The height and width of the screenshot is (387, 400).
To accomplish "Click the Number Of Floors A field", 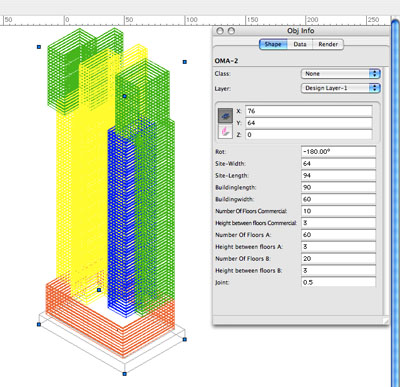I will (x=338, y=235).
